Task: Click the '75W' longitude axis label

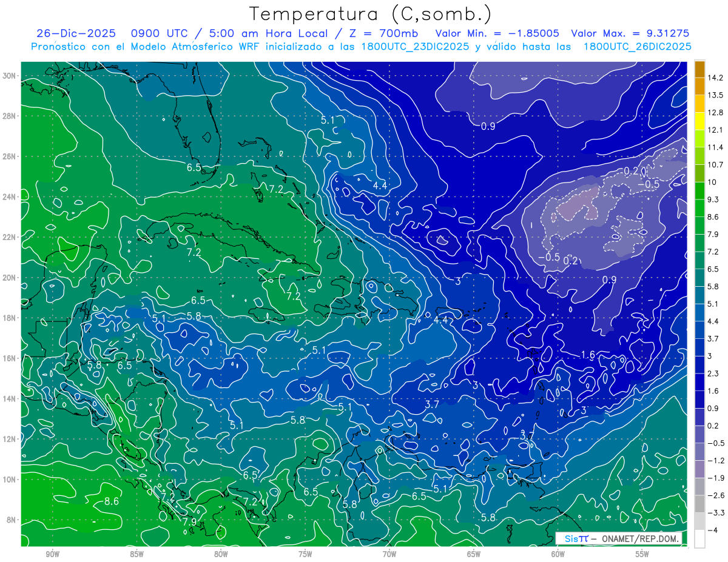Action: coord(305,555)
